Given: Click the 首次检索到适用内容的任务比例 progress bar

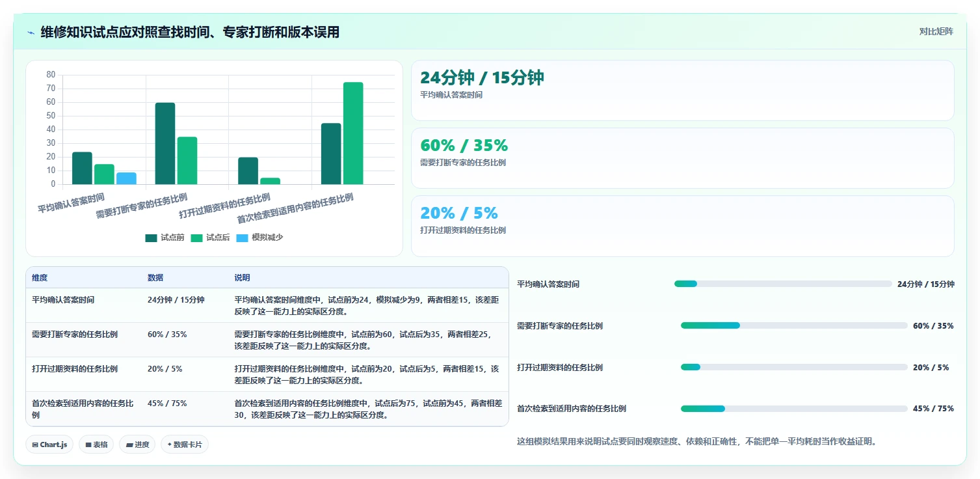Looking at the screenshot, I should point(794,409).
